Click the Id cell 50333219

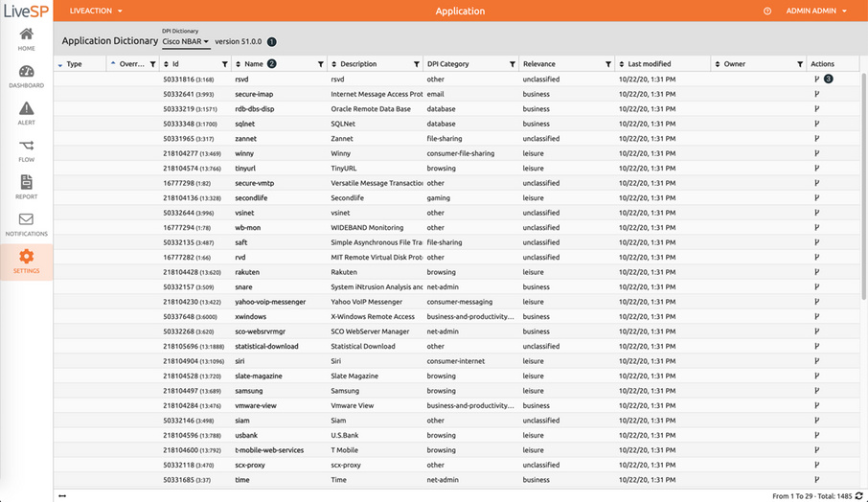(x=190, y=109)
